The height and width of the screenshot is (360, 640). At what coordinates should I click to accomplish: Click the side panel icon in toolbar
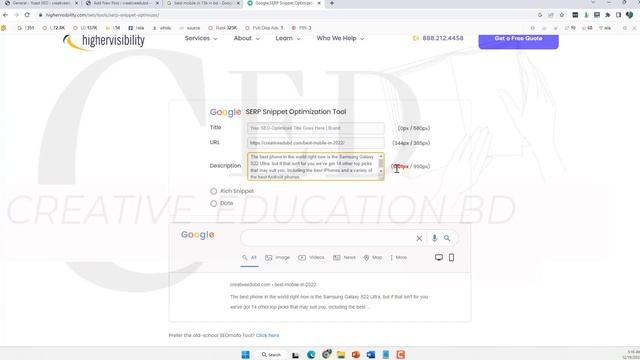pos(619,15)
